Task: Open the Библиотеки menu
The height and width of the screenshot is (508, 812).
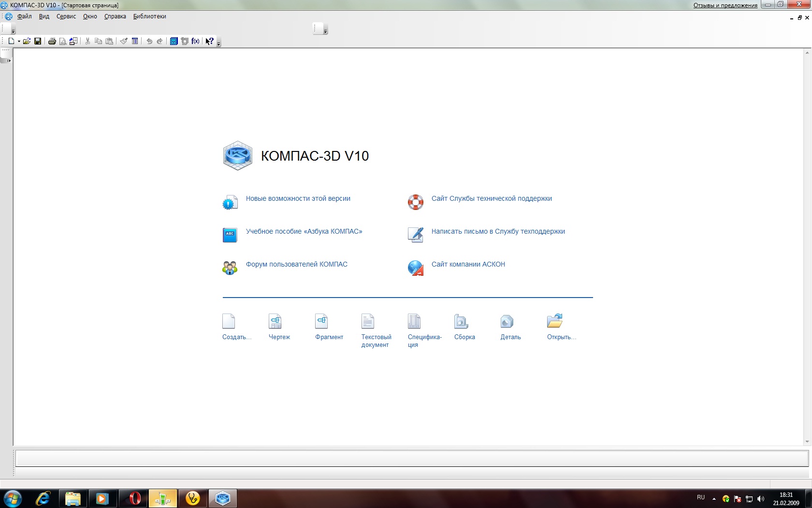Action: tap(149, 16)
